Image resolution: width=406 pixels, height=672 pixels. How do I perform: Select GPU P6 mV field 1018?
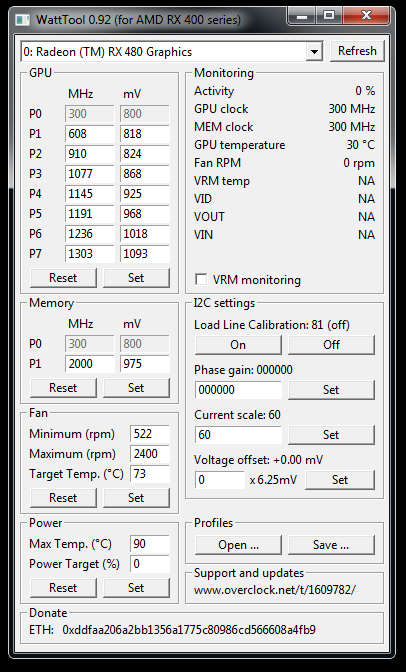point(145,234)
